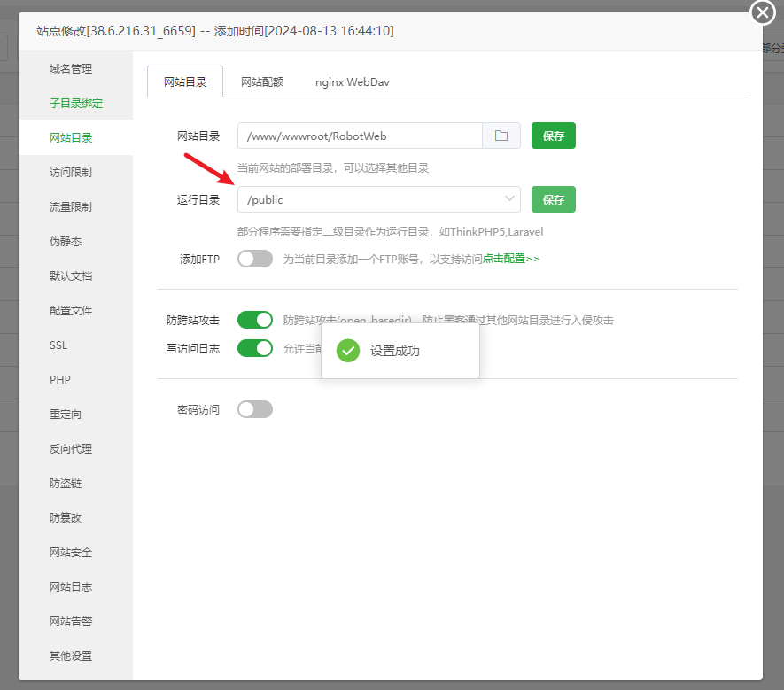The height and width of the screenshot is (690, 784).
Task: Save the 运行目录 setting
Action: [553, 199]
